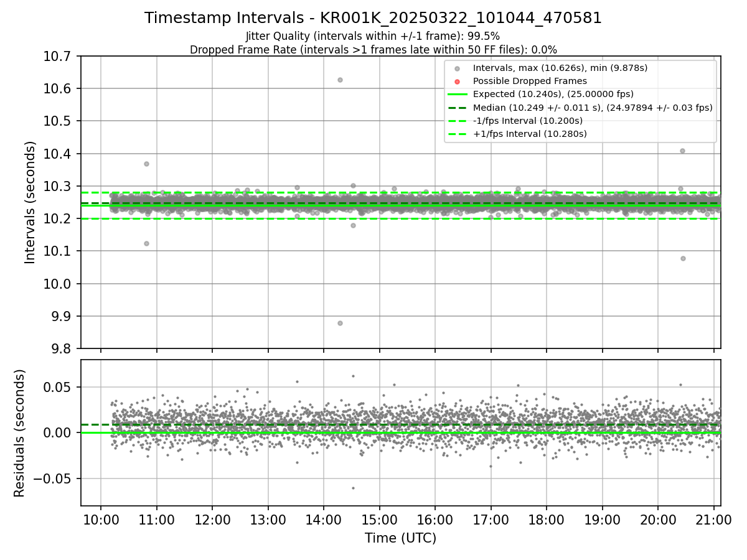The width and height of the screenshot is (747, 560).
Task: Click the '21:00' time tick label
Action: (713, 520)
